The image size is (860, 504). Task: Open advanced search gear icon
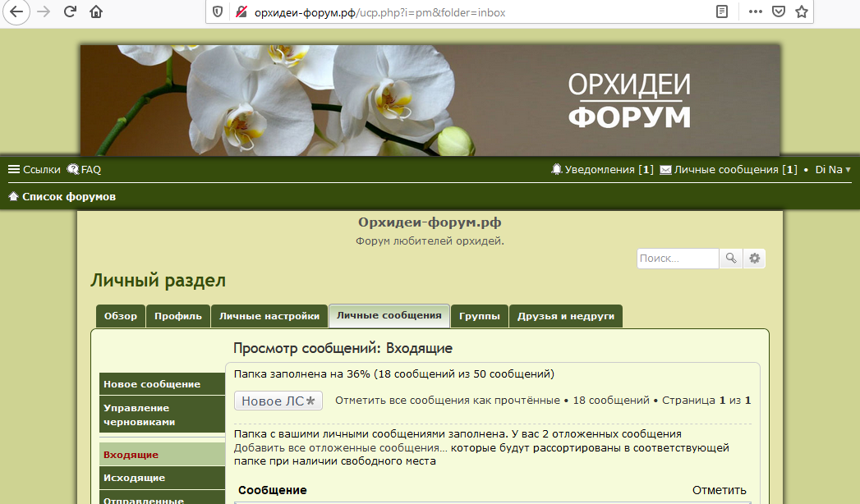754,258
